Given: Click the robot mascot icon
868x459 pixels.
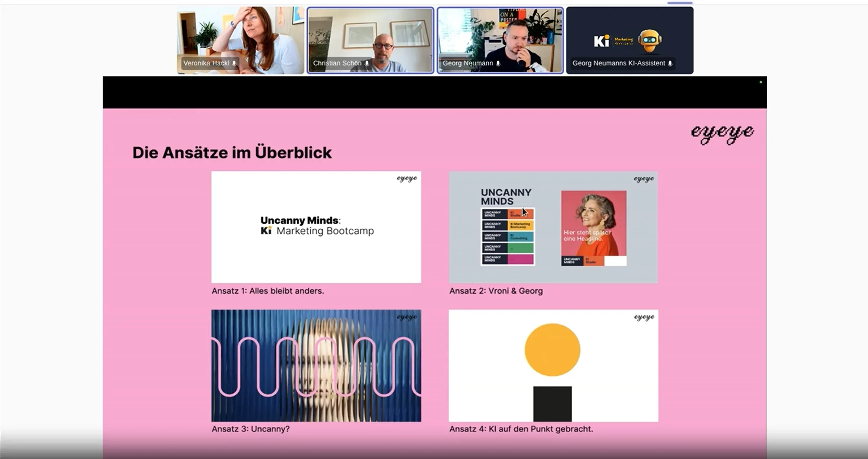Looking at the screenshot, I should (649, 41).
